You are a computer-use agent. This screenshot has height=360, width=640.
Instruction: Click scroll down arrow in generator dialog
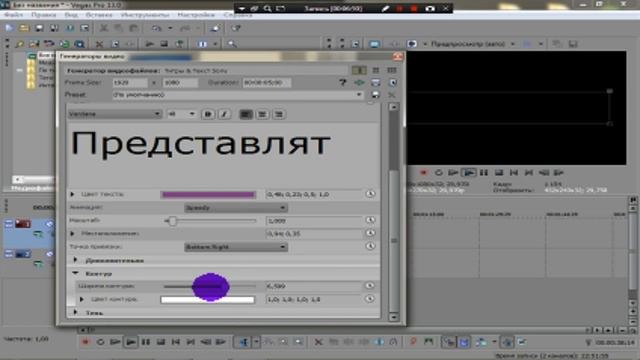[393, 317]
